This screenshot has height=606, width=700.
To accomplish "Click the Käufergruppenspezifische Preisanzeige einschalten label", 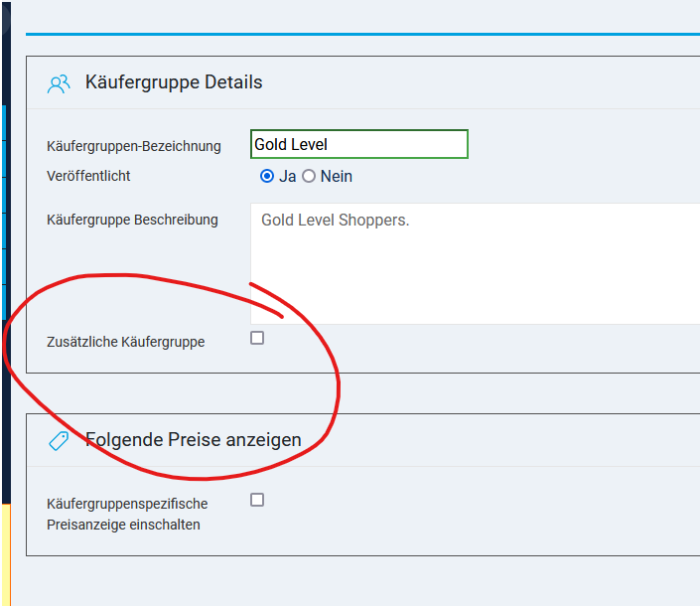I will 127,514.
